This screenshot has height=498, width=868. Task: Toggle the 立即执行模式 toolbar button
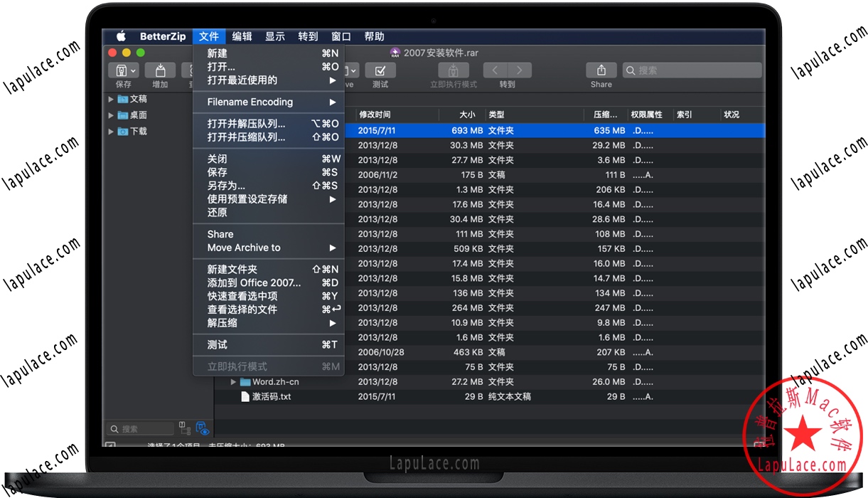point(454,70)
